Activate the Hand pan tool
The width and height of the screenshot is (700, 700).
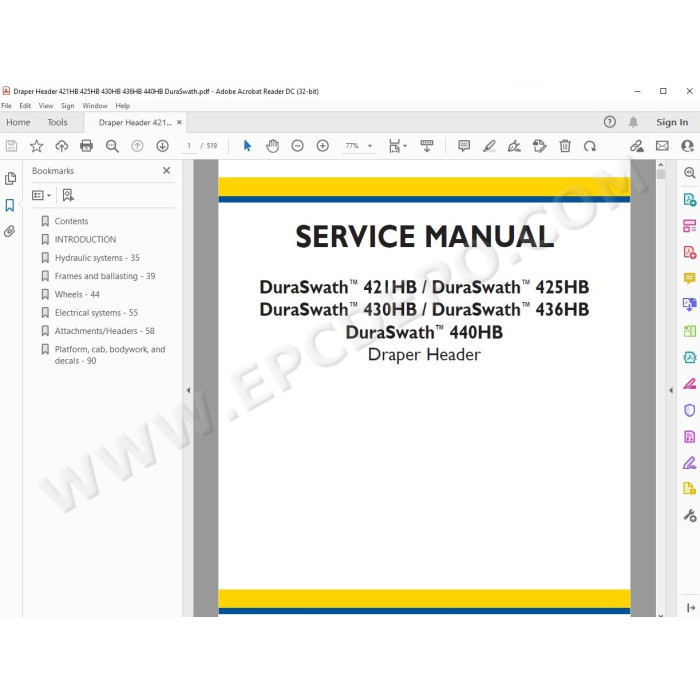pos(272,146)
